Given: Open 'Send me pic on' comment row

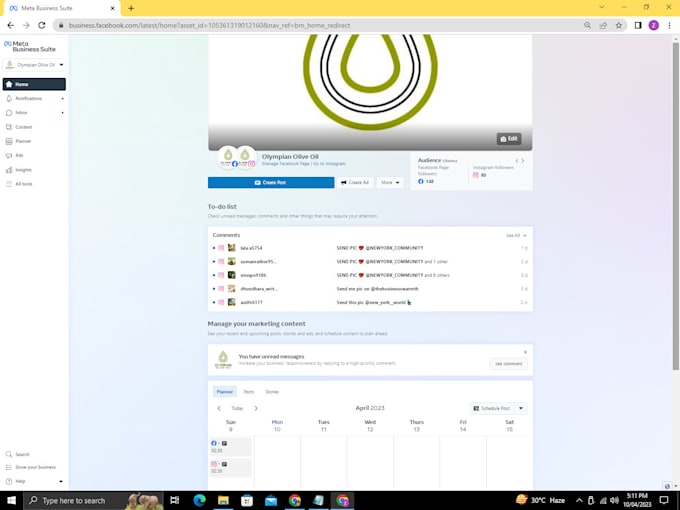Looking at the screenshot, I should [370, 289].
